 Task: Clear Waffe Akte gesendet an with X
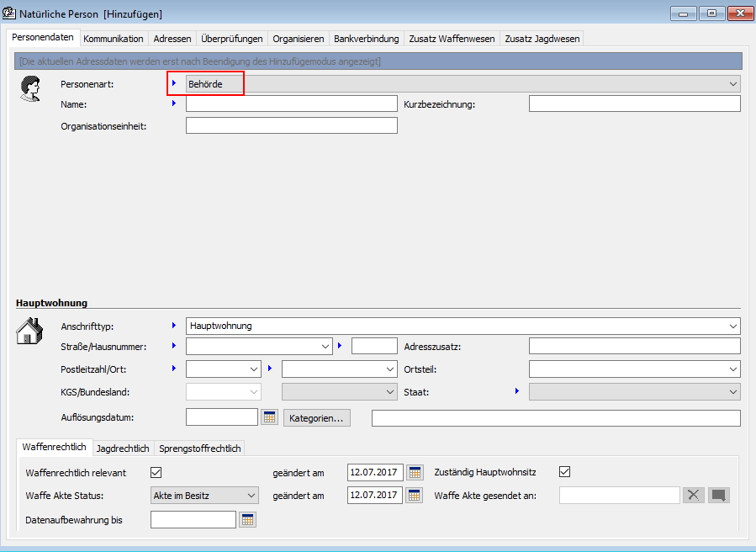click(x=693, y=496)
